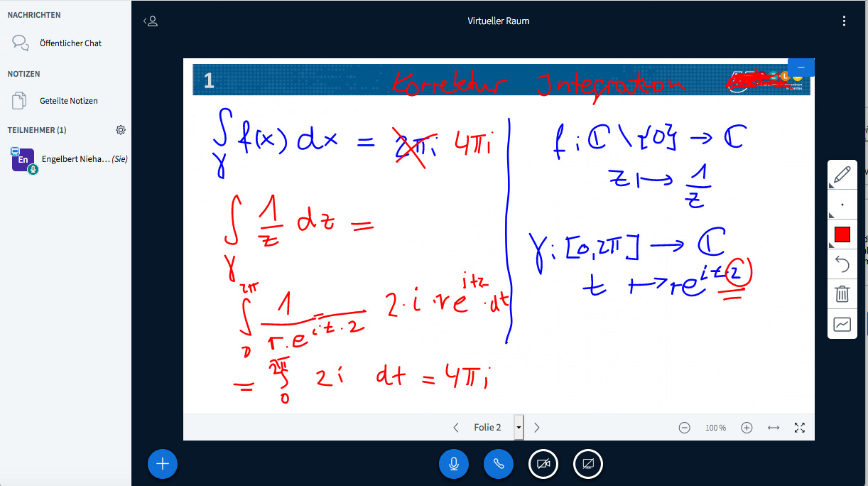The height and width of the screenshot is (486, 868).
Task: Start screen sharing
Action: pos(588,463)
